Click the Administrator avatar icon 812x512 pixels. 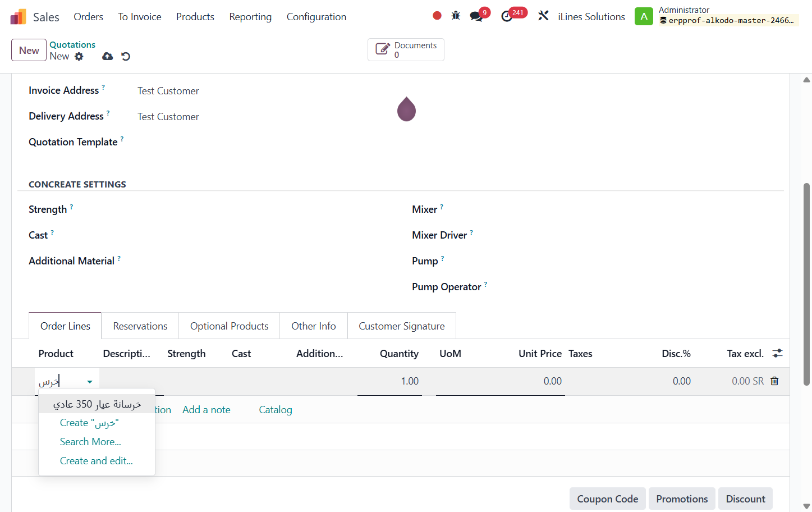tap(644, 16)
